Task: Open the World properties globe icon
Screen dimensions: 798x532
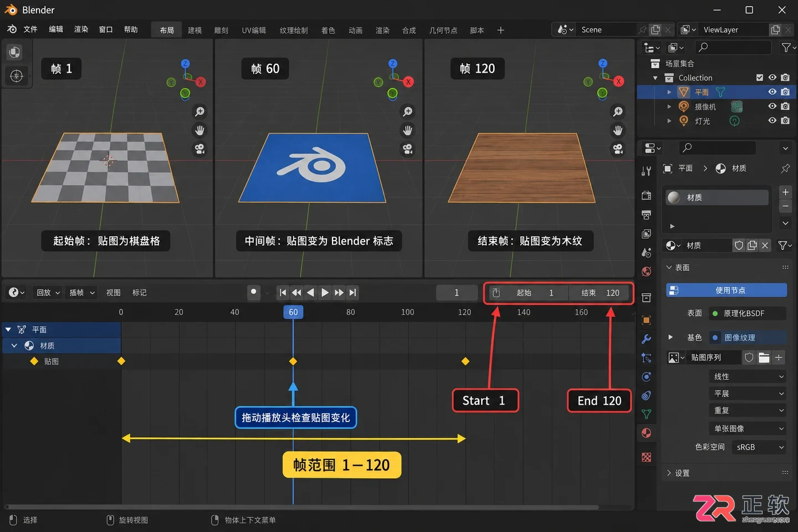Action: click(x=646, y=272)
